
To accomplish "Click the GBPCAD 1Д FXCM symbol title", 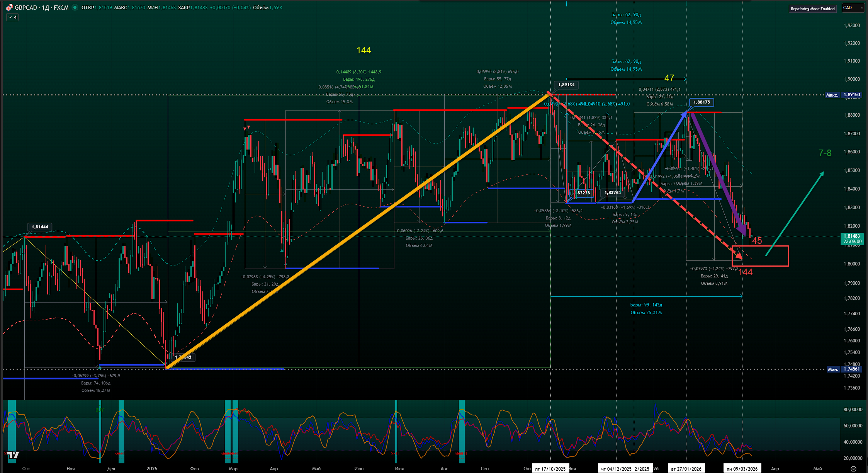I will (42, 7).
